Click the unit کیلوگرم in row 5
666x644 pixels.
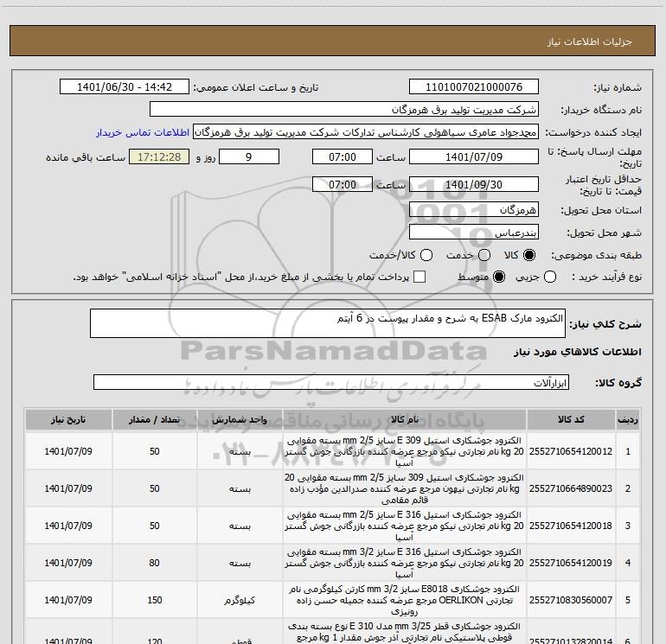click(240, 600)
